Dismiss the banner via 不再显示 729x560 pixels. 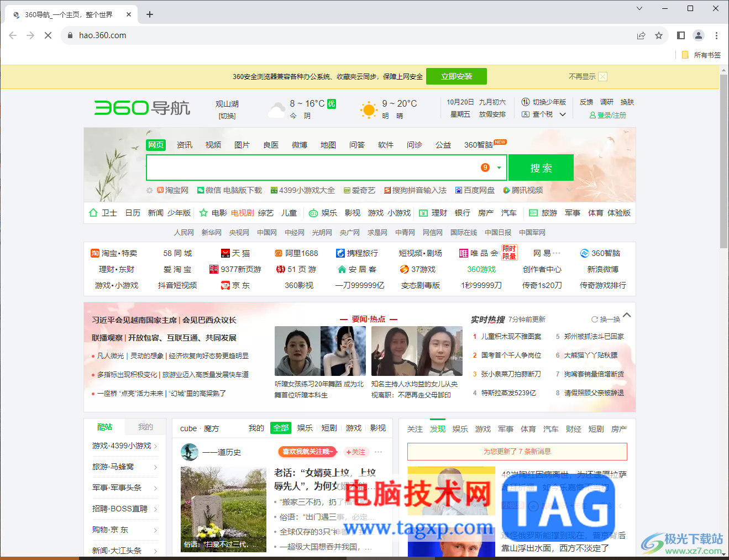click(x=583, y=76)
